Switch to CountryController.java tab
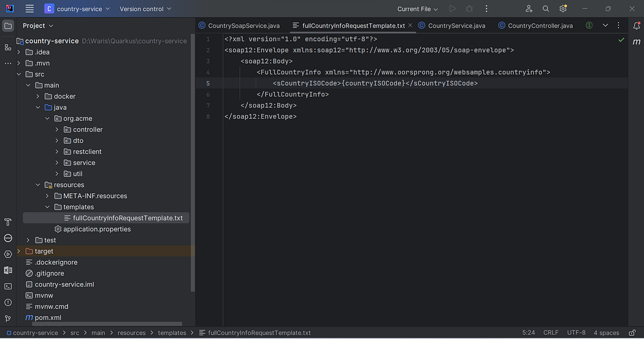Image resolution: width=644 pixels, height=339 pixels. [535, 26]
